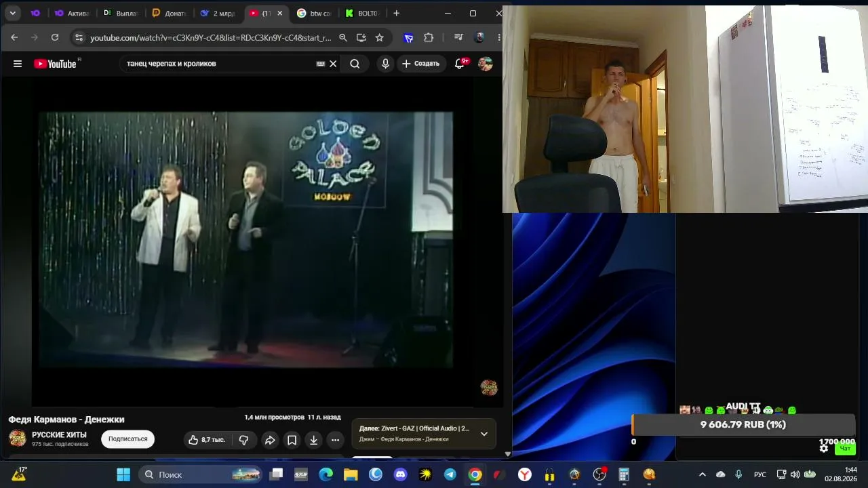This screenshot has height=488, width=868.
Task: Bookmark this page with the star
Action: tap(380, 38)
